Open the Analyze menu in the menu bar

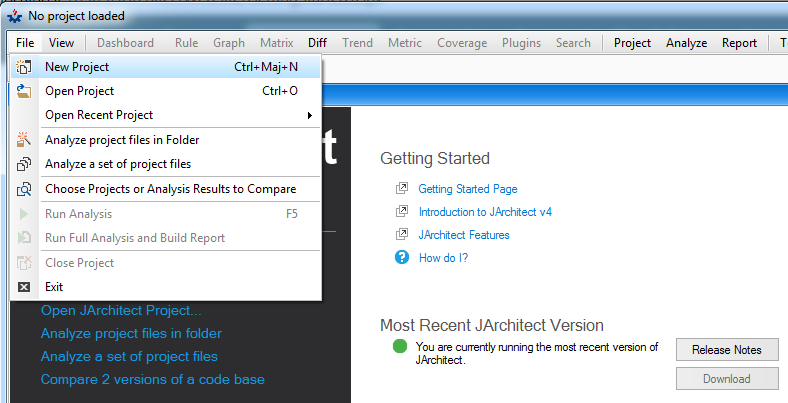[x=686, y=43]
